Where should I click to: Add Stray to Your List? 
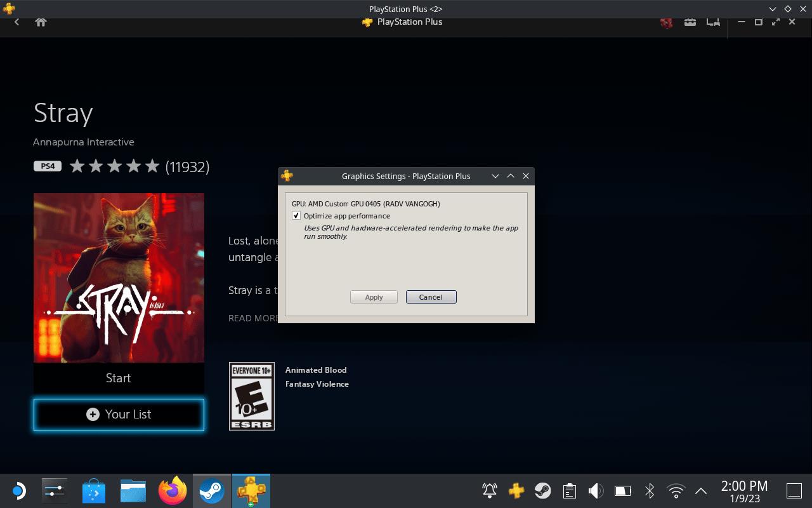click(119, 415)
